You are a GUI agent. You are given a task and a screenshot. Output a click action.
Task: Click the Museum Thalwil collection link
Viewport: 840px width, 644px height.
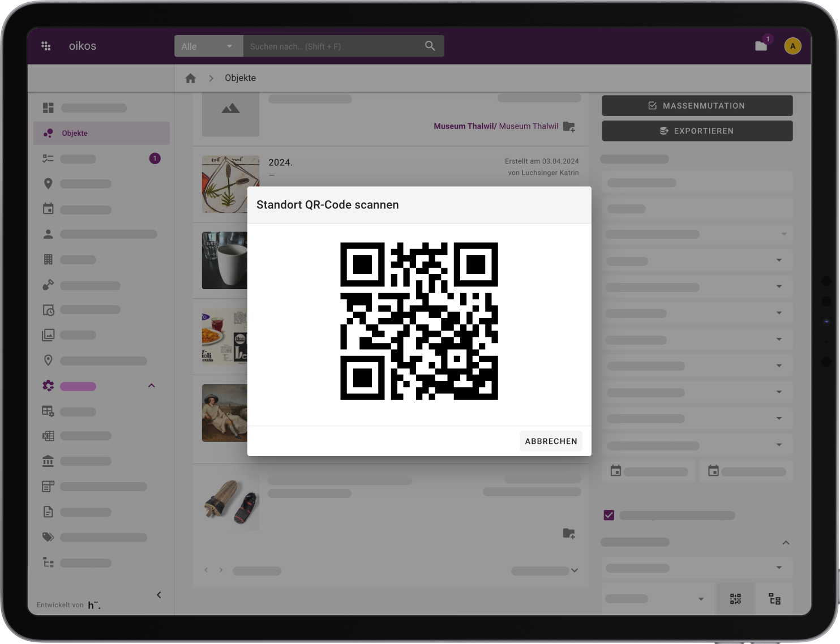[496, 126]
